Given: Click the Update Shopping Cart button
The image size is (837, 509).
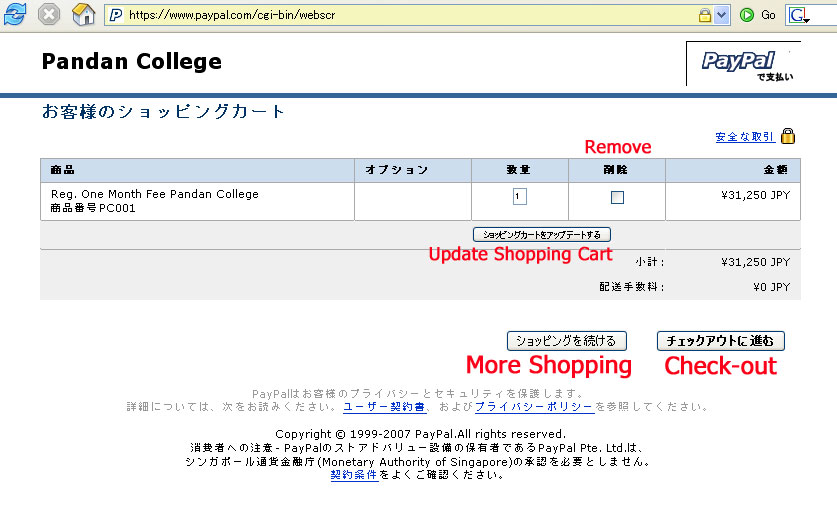Looking at the screenshot, I should (x=542, y=235).
